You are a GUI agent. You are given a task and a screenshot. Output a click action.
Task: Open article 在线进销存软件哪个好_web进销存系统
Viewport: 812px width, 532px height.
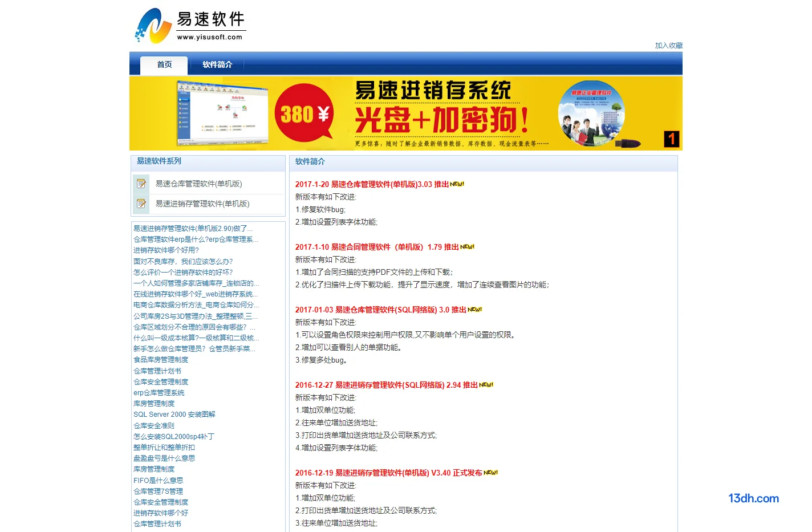196,294
